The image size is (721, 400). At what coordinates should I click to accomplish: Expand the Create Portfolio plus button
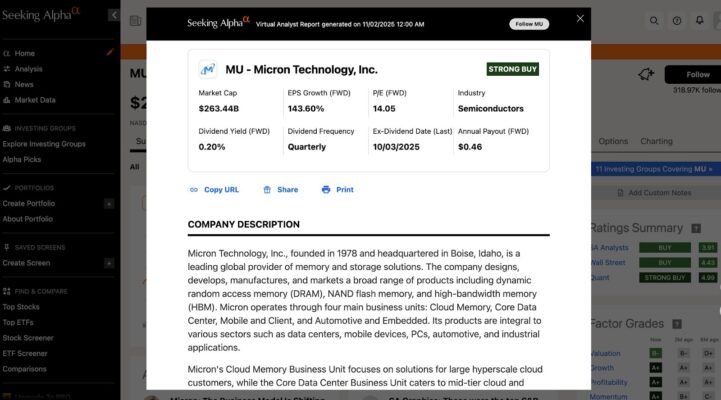point(108,203)
